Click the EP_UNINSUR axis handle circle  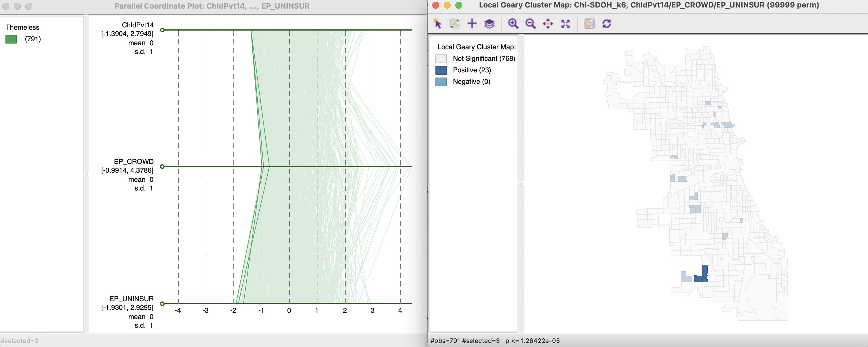pyautogui.click(x=162, y=303)
